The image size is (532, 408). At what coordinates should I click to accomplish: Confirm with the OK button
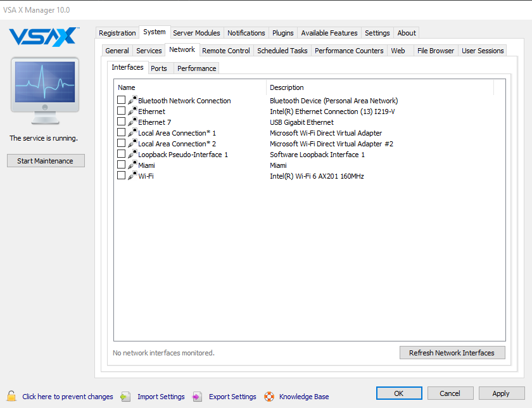[399, 393]
